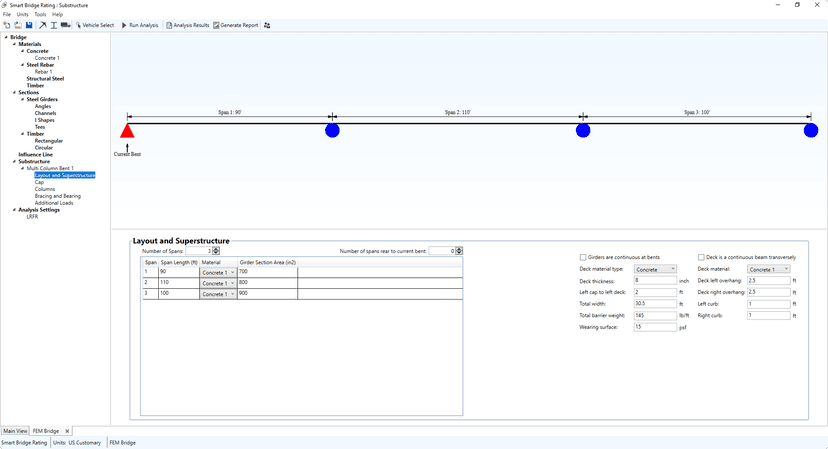Click the Deck thickness input field
The image size is (828, 449).
coord(655,281)
